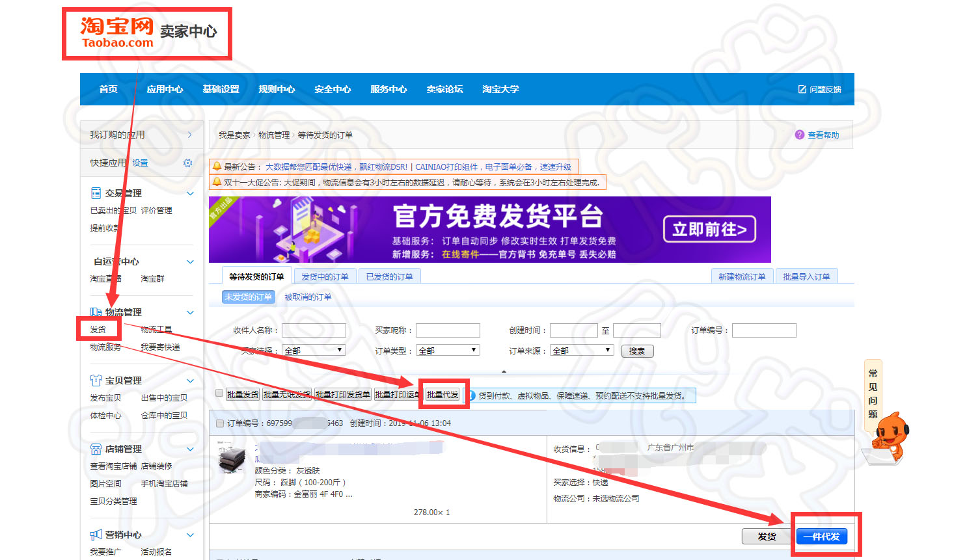Click the 店铺管理 shop icon
The image size is (967, 560).
[96, 449]
